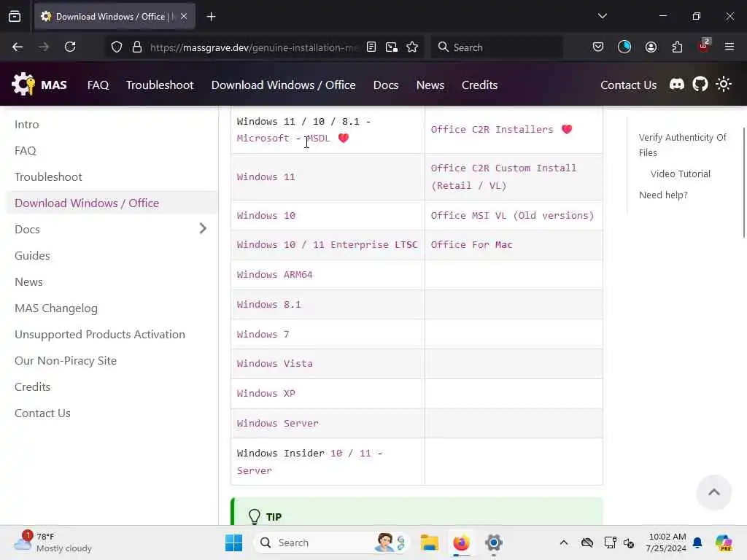
Task: Open the Windows 11 download link
Action: (266, 177)
